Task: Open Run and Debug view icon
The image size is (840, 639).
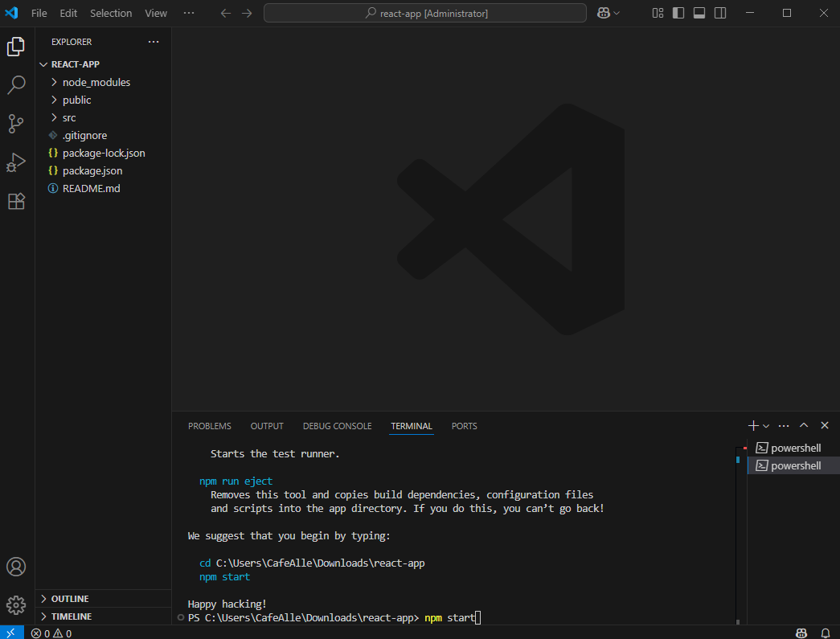Action: coord(16,162)
